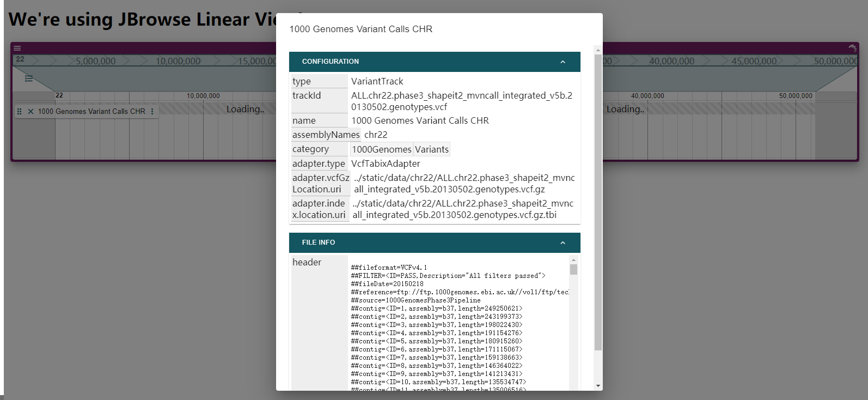Click the ##contig ID=10 header line
Image resolution: width=868 pixels, height=400 pixels.
(x=438, y=382)
